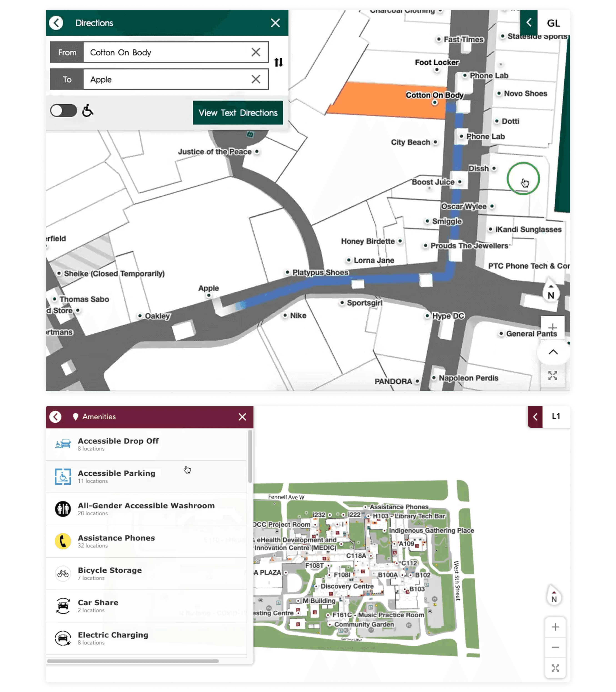
Task: Open the Electric Charging row
Action: pyautogui.click(x=146, y=638)
